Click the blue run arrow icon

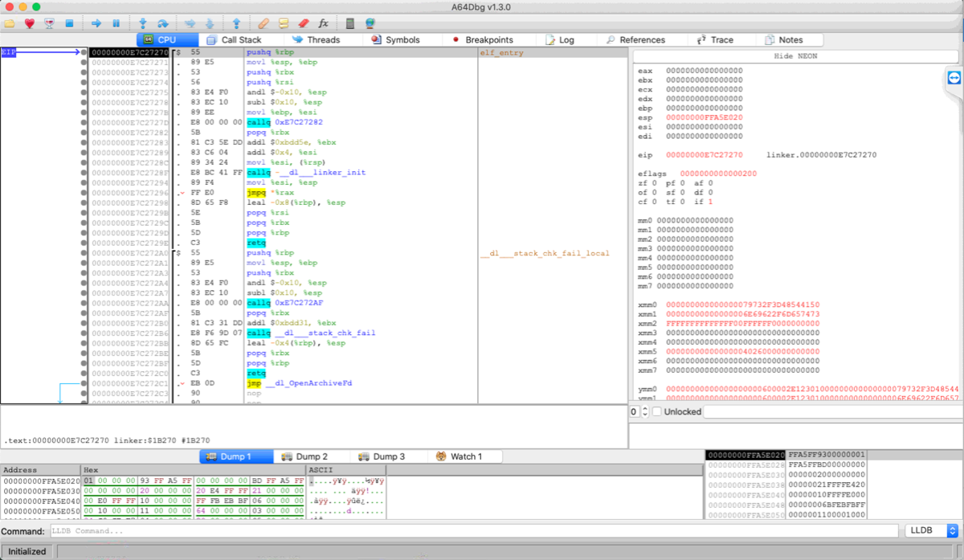(x=96, y=23)
